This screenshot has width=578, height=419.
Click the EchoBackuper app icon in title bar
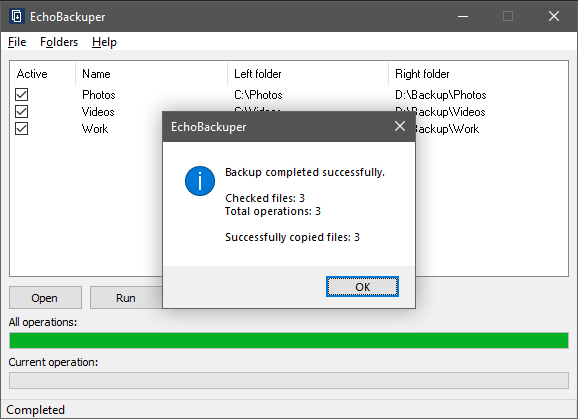click(x=17, y=16)
